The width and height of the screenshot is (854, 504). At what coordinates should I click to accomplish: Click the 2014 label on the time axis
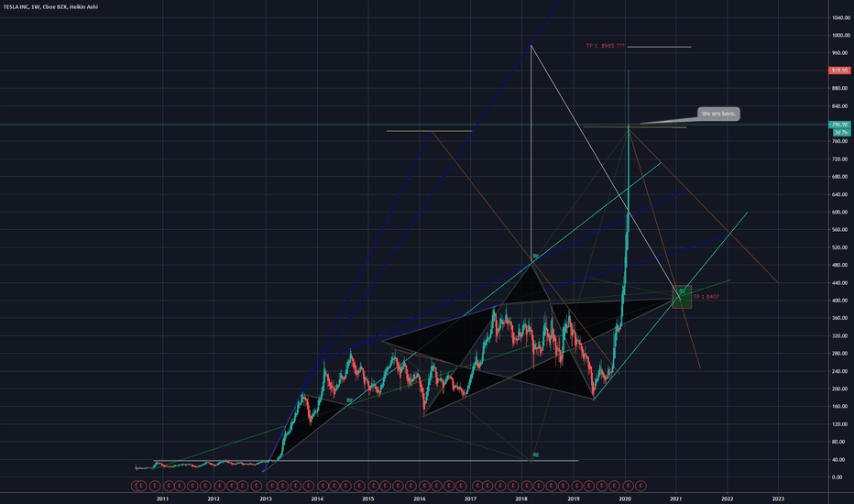point(317,499)
